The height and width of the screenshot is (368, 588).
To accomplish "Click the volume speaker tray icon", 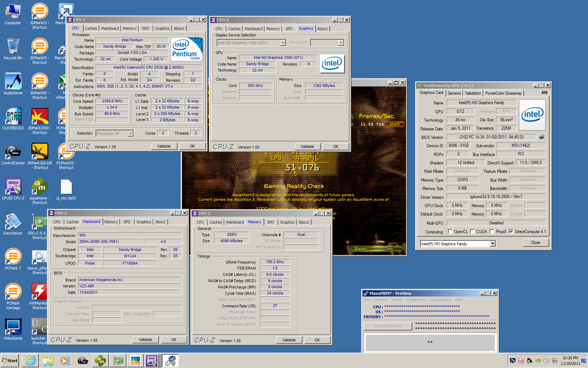I will click(546, 361).
